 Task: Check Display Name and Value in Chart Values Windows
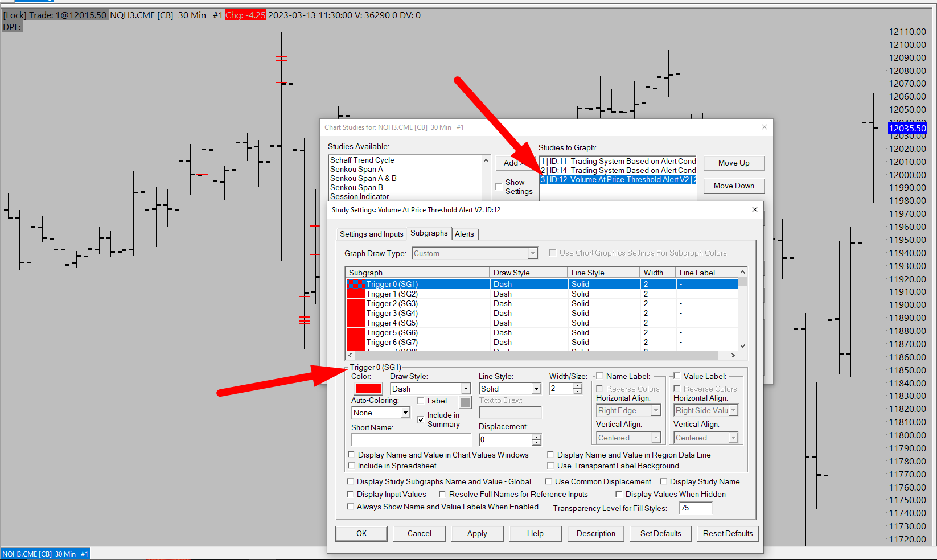351,455
